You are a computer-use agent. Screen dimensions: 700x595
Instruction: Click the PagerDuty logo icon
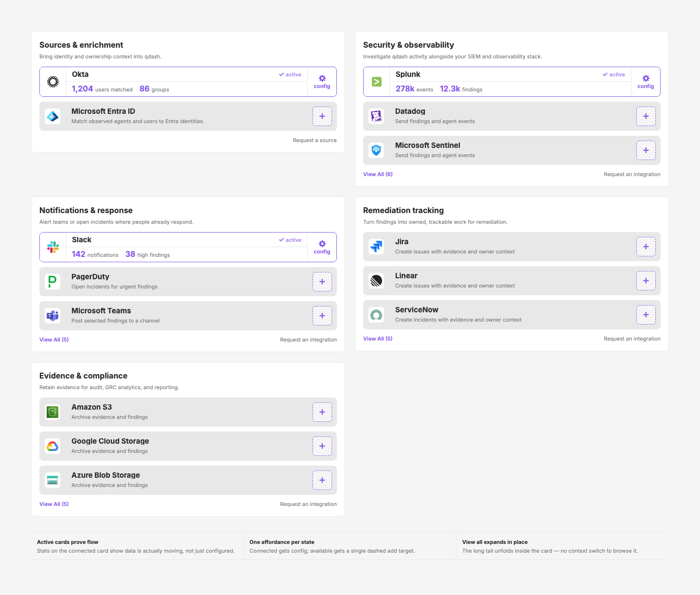pyautogui.click(x=52, y=282)
